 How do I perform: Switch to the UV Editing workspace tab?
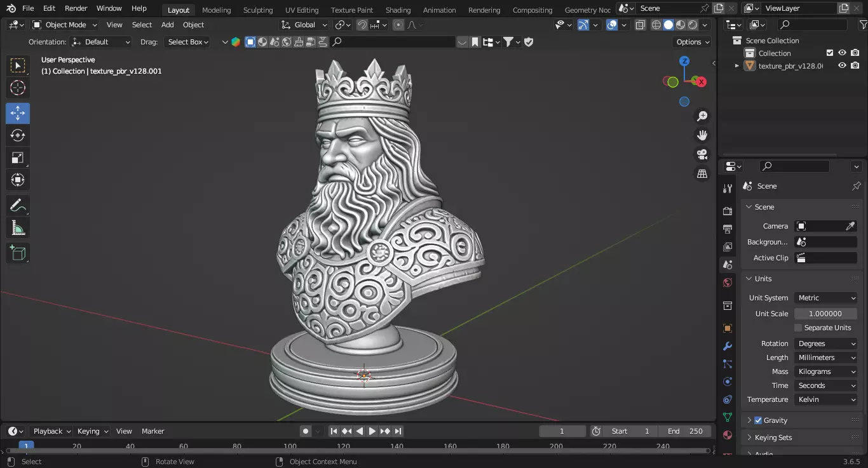tap(302, 10)
